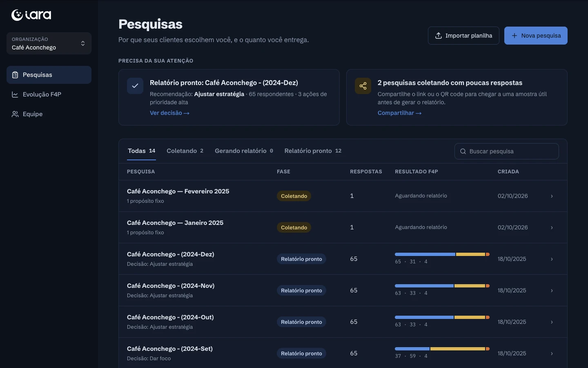Screen dimensions: 588x368
Task: Click the Importar planilha button
Action: click(463, 36)
